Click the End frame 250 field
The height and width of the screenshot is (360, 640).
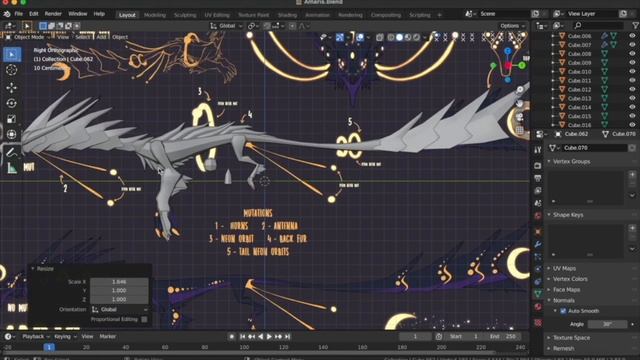pyautogui.click(x=504, y=336)
